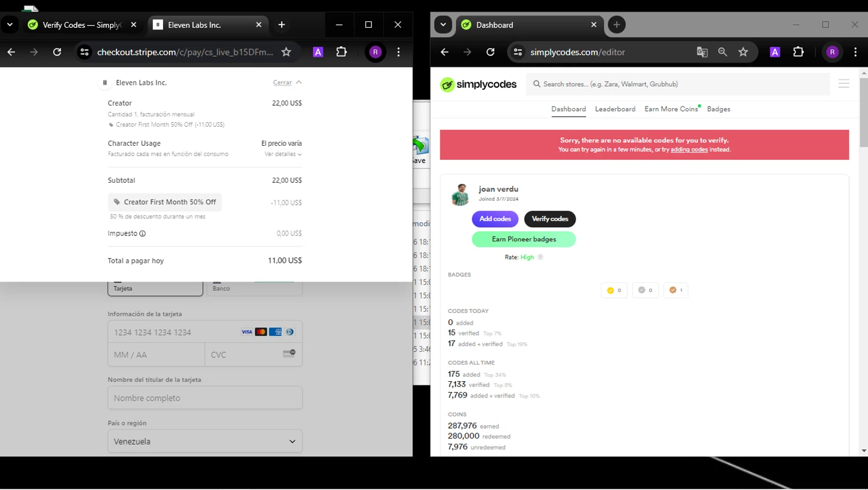
Task: Go back in SimplyCodes browser window
Action: point(444,52)
